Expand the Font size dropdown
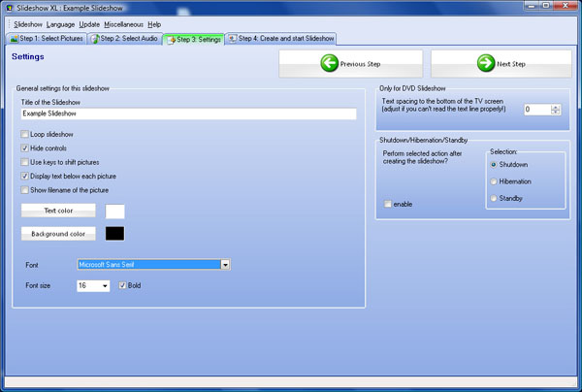The height and width of the screenshot is (392, 582). 105,286
